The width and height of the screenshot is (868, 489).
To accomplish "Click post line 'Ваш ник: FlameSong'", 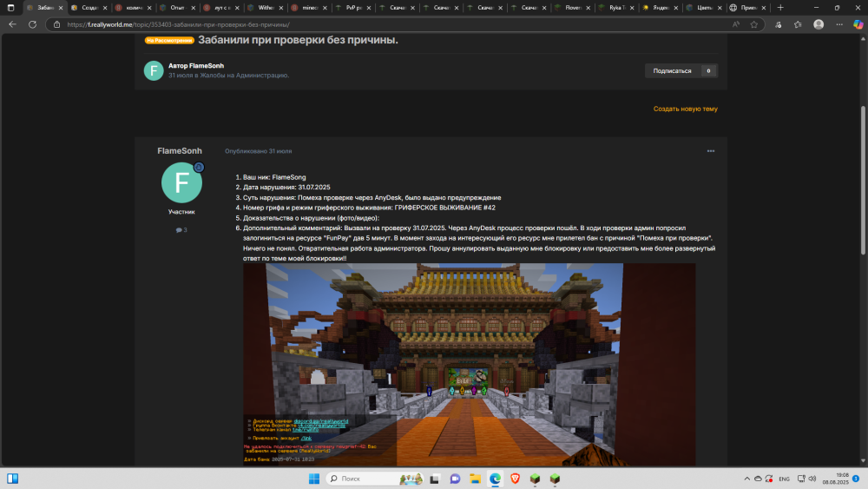I will coord(274,177).
